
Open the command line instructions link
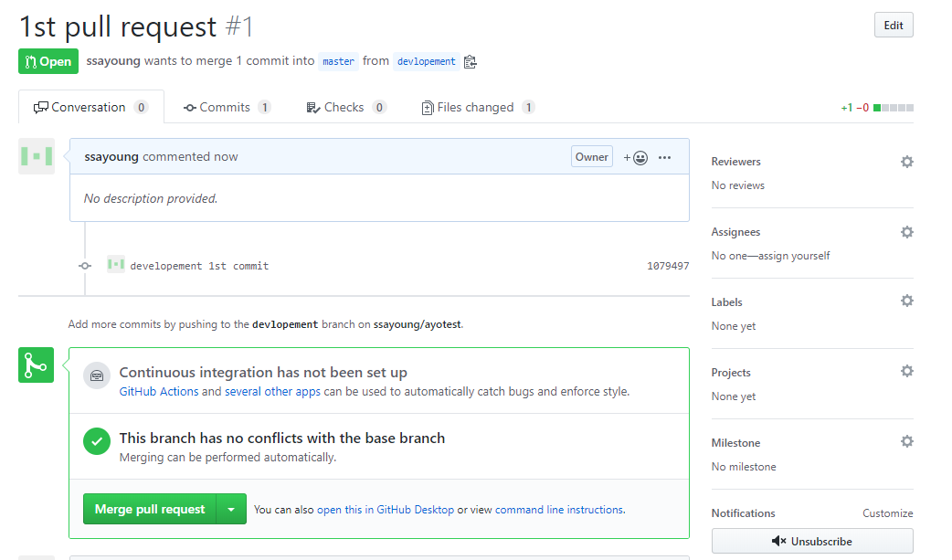[559, 510]
